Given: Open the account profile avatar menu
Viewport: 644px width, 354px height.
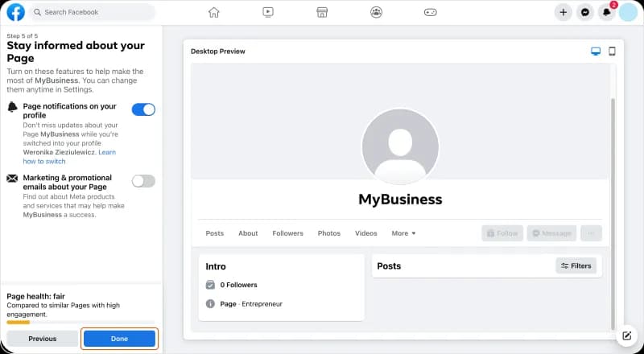Looking at the screenshot, I should [629, 12].
